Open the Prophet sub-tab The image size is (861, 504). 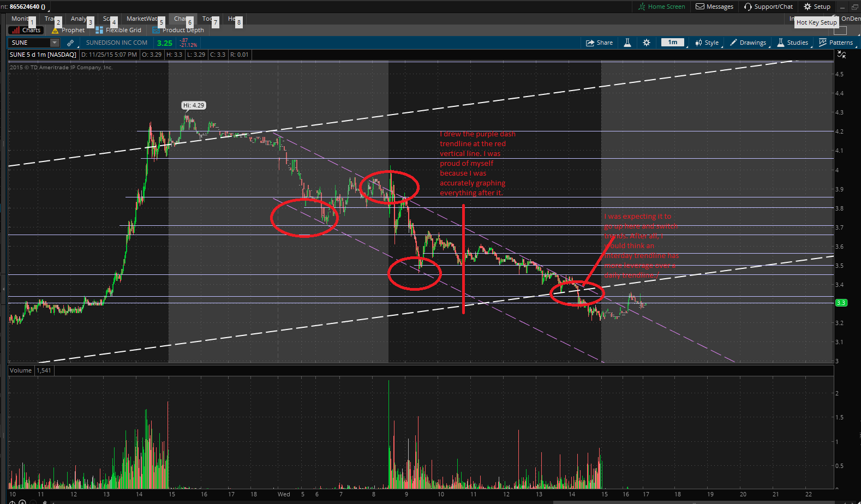point(69,30)
